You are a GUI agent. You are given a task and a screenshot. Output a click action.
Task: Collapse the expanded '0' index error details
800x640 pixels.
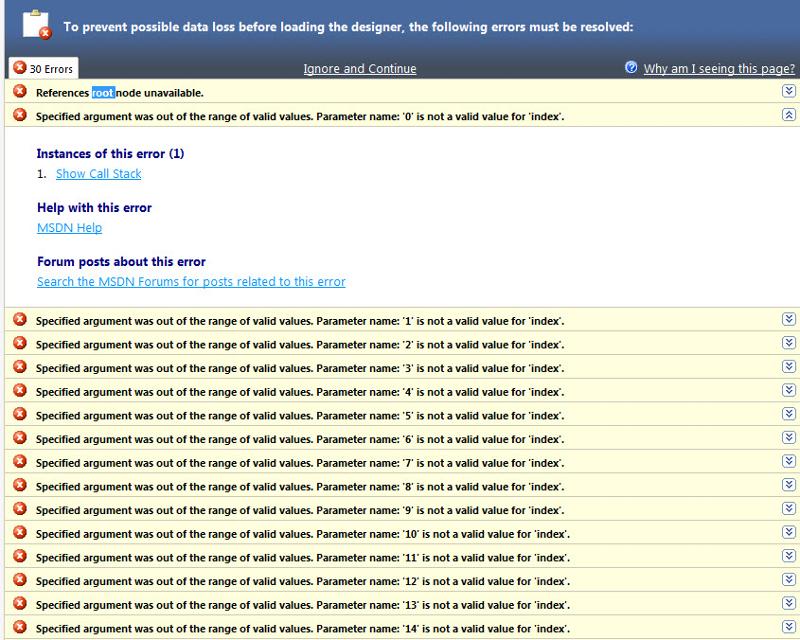(x=789, y=114)
